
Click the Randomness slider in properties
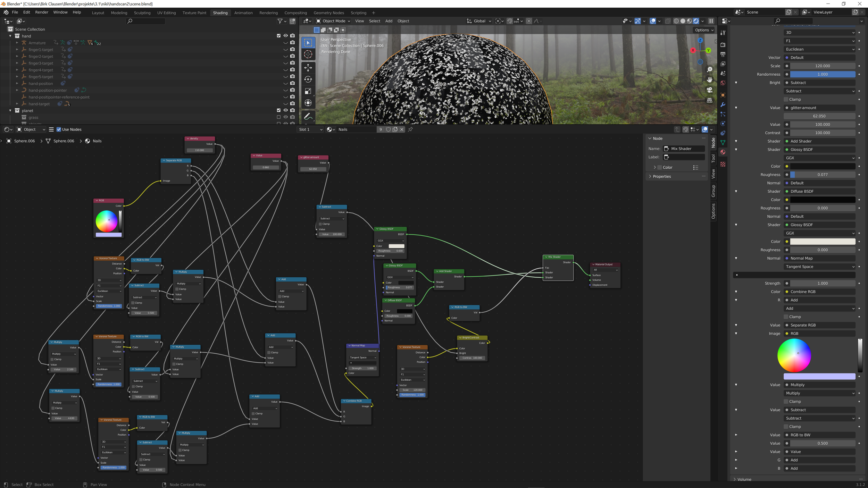click(822, 74)
